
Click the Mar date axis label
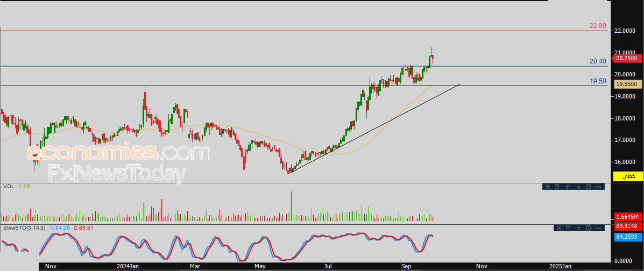(x=194, y=266)
